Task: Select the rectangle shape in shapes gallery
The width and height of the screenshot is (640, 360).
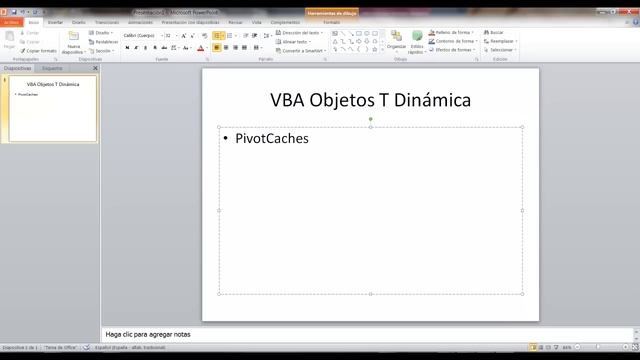Action: 359,33
